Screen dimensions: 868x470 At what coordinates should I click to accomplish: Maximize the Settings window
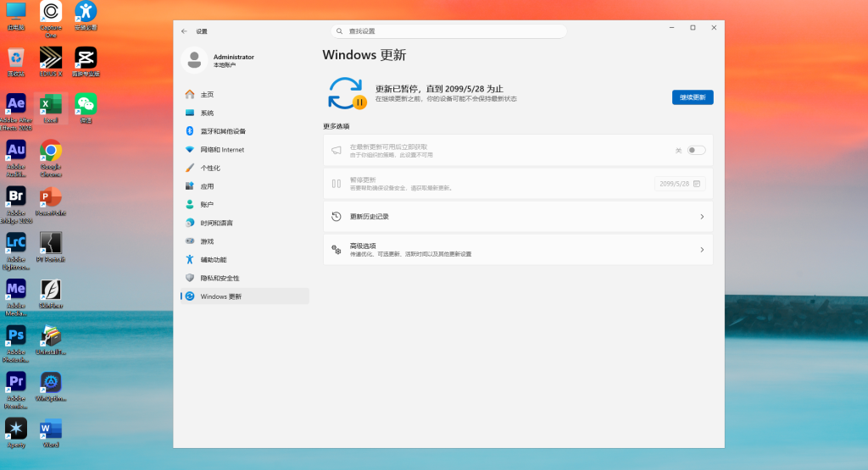[693, 28]
